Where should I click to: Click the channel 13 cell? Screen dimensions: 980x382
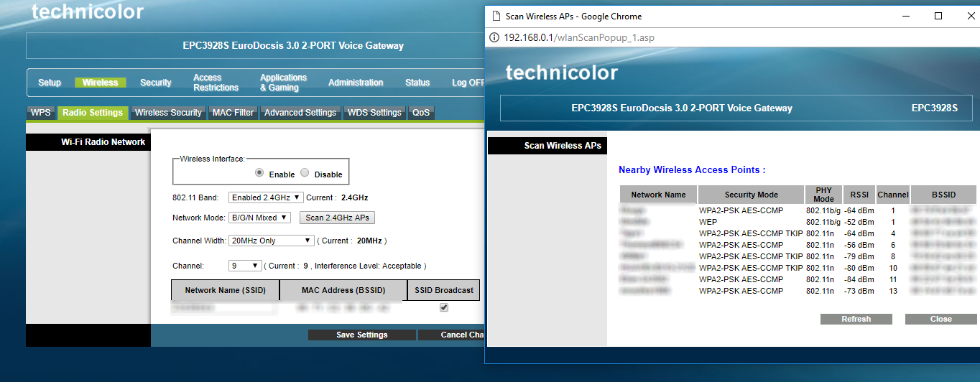click(893, 291)
